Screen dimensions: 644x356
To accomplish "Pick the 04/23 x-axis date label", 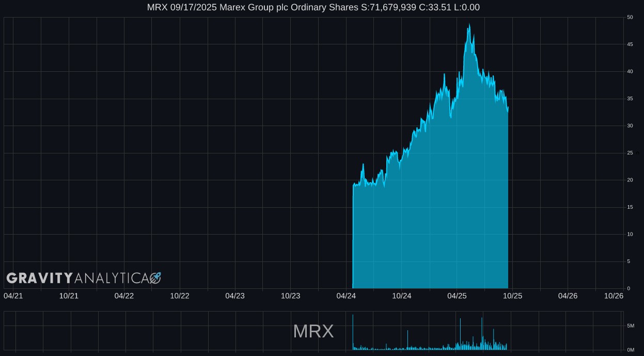I will 235,296.
